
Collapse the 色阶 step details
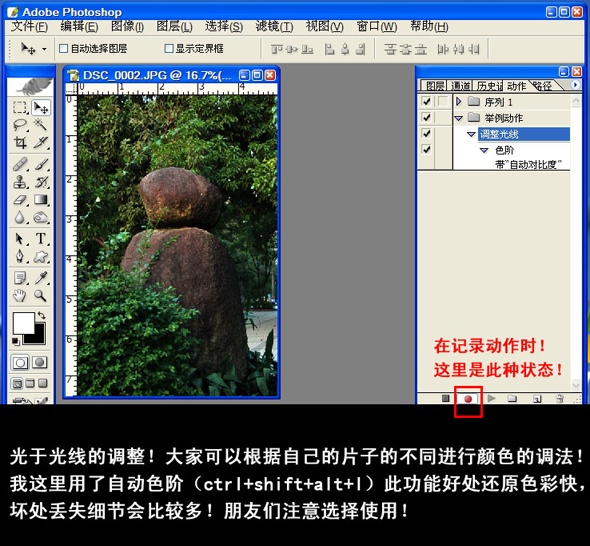click(x=484, y=151)
